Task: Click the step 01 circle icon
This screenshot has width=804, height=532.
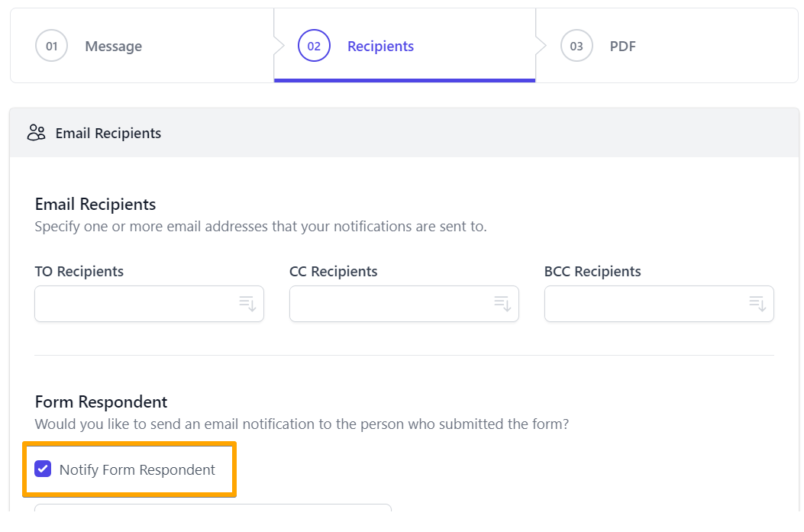Action: click(x=51, y=46)
